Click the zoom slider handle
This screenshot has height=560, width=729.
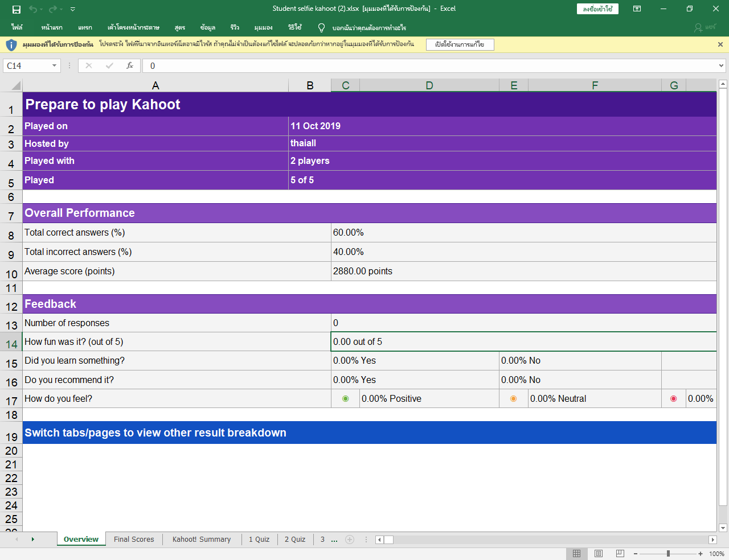(668, 554)
